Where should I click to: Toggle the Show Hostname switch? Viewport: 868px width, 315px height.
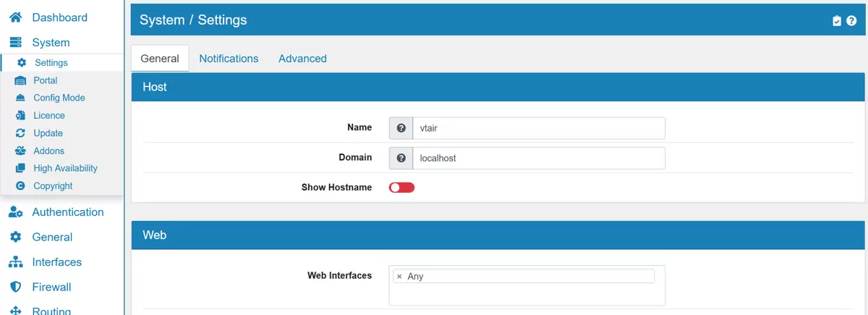(401, 188)
